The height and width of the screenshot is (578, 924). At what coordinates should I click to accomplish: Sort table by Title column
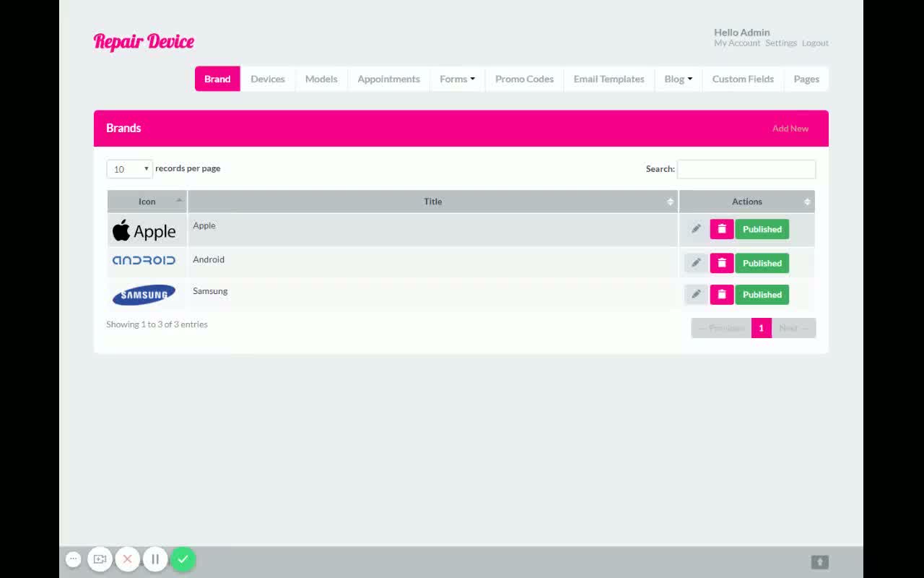click(433, 202)
